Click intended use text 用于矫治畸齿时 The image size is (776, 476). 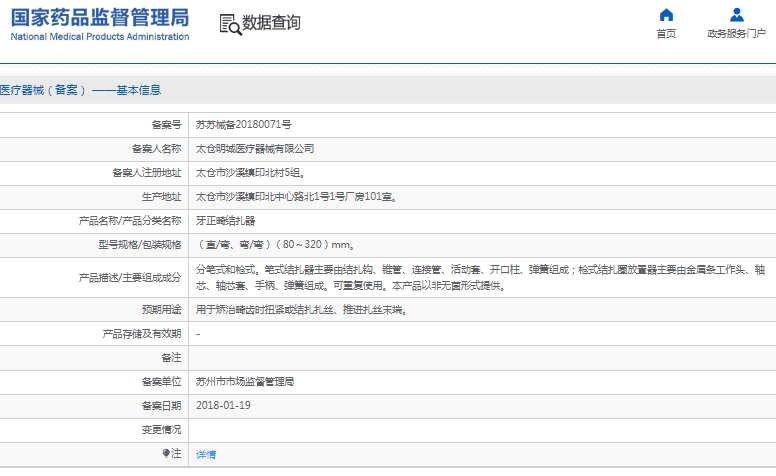[x=301, y=310]
